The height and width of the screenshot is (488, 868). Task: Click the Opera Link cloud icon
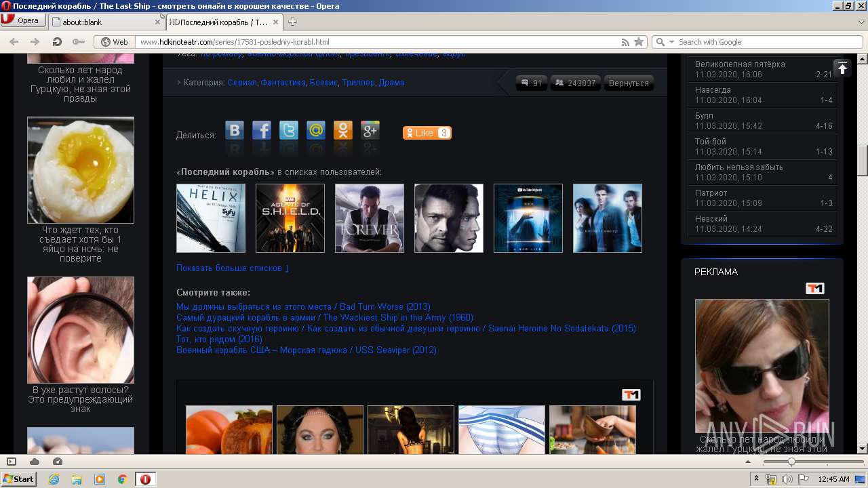tap(35, 462)
